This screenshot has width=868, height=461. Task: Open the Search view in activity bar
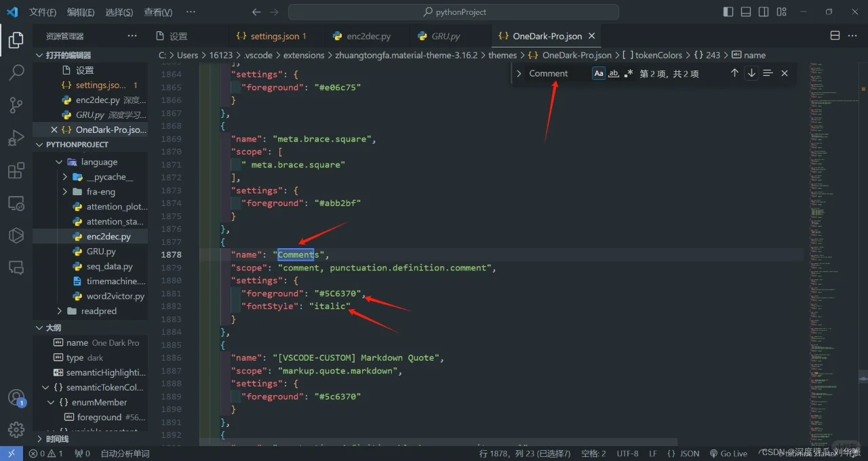point(16,73)
